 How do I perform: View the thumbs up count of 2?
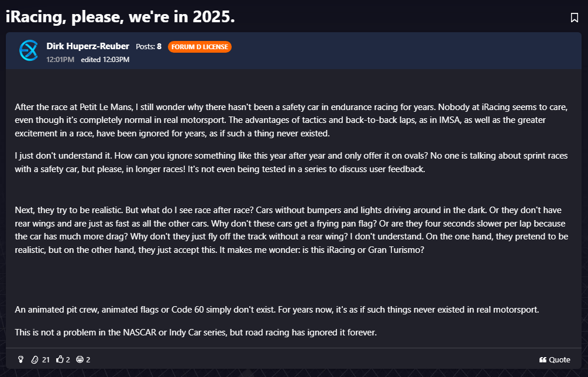(68, 359)
